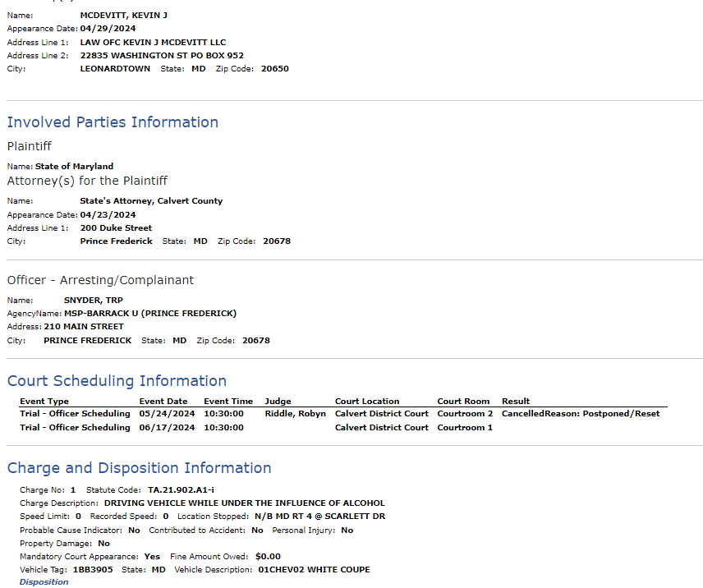
Task: Click the 05/24/2024 event date
Action: click(167, 414)
